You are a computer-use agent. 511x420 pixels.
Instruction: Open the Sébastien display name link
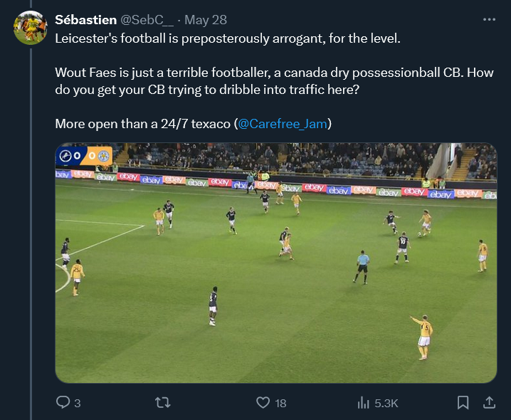point(86,20)
